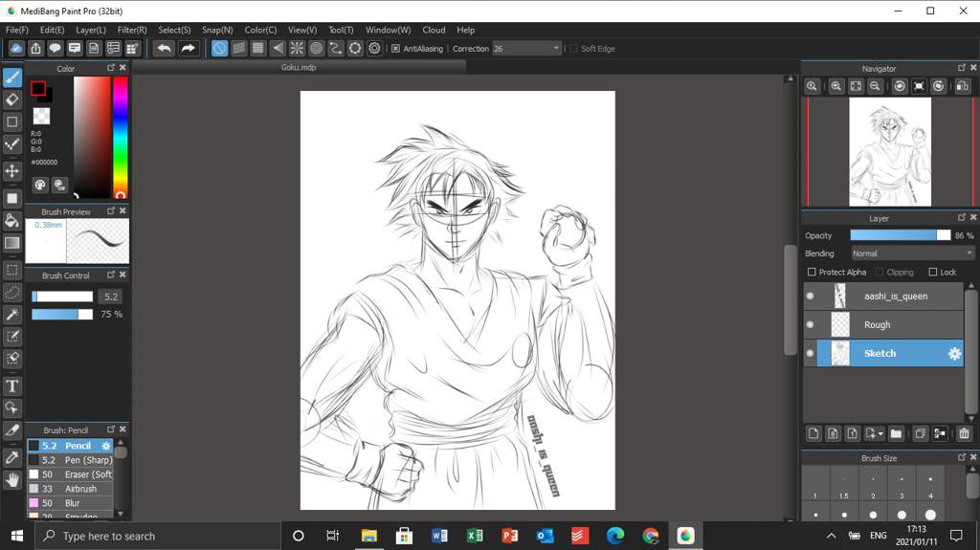
Task: Enable the Clipping checkbox
Action: click(x=880, y=272)
